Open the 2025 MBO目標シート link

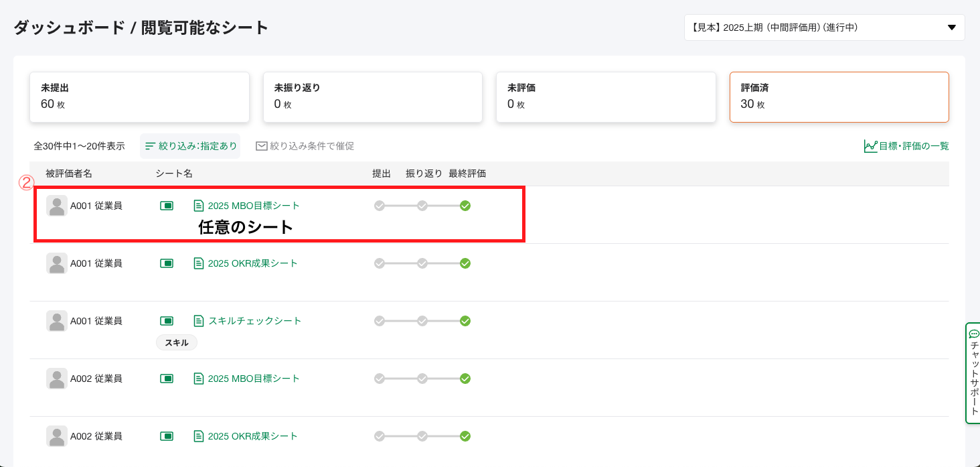point(253,205)
